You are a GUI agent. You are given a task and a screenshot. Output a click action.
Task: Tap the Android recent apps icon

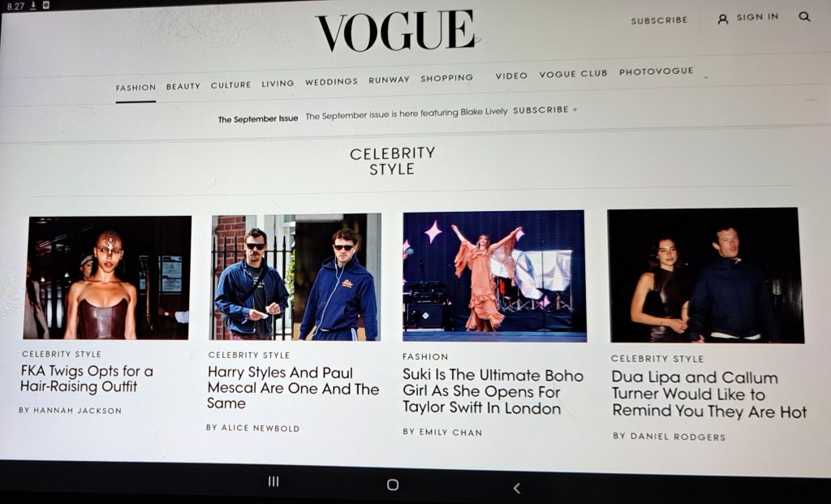pos(273,481)
